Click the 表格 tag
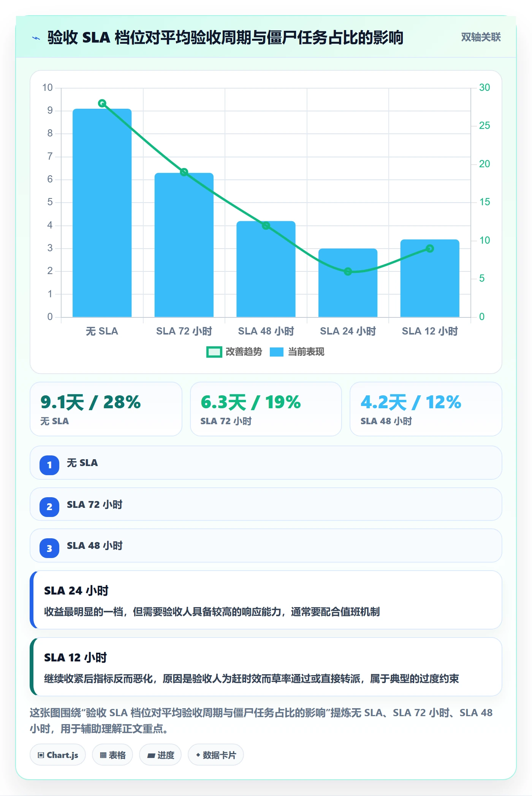Viewport: 532px width, 796px height. tap(112, 755)
